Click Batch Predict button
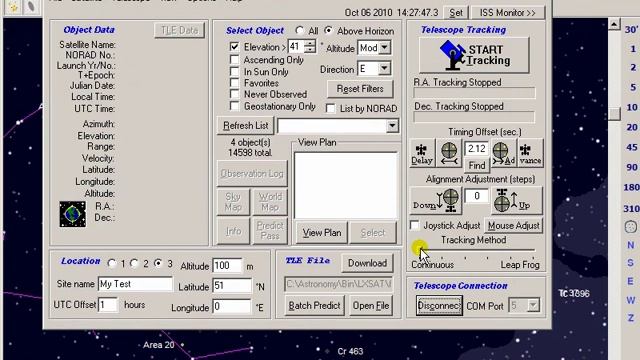Image resolution: width=640 pixels, height=360 pixels. (x=314, y=306)
